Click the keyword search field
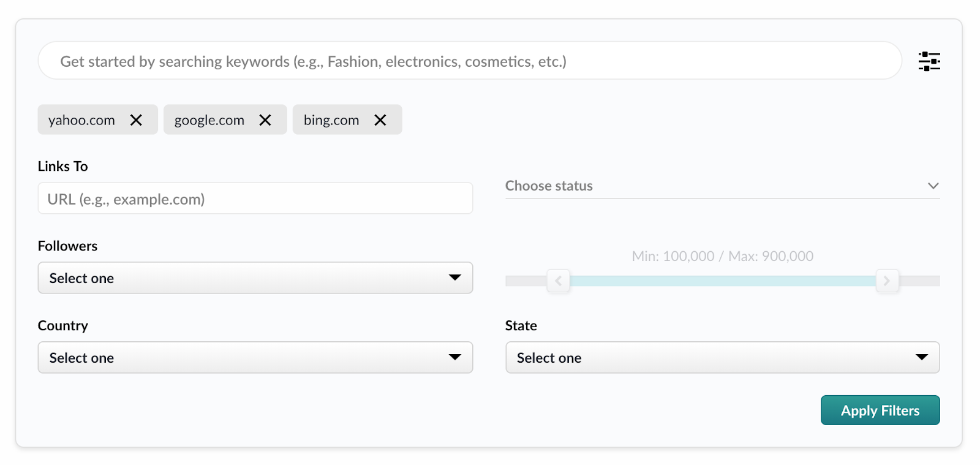The width and height of the screenshot is (980, 465). [470, 61]
